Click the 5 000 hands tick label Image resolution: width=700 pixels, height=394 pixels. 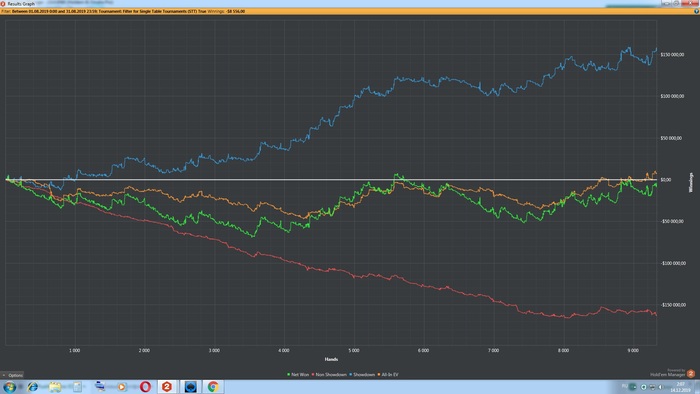tap(354, 351)
